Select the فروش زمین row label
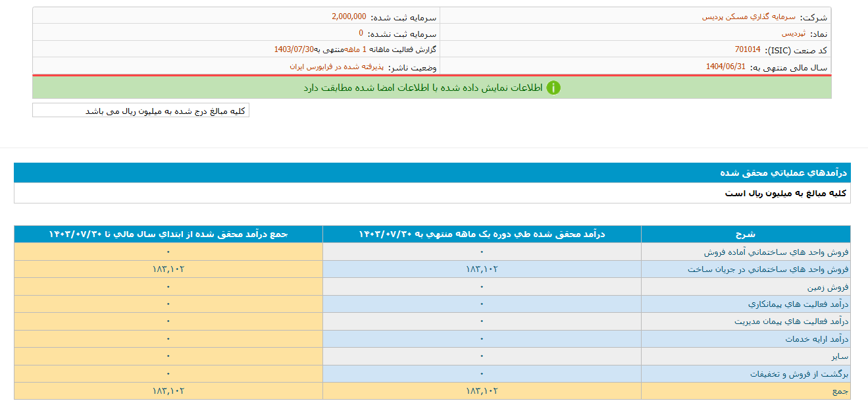The width and height of the screenshot is (868, 405). [828, 287]
